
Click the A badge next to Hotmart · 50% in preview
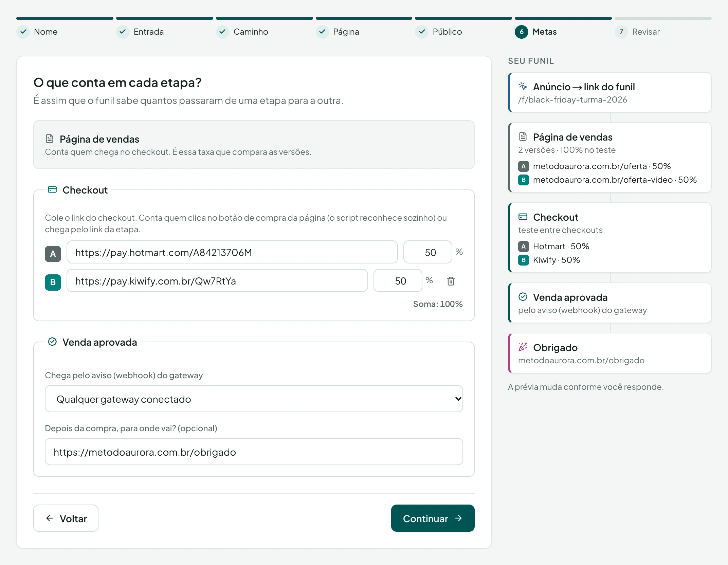(524, 247)
